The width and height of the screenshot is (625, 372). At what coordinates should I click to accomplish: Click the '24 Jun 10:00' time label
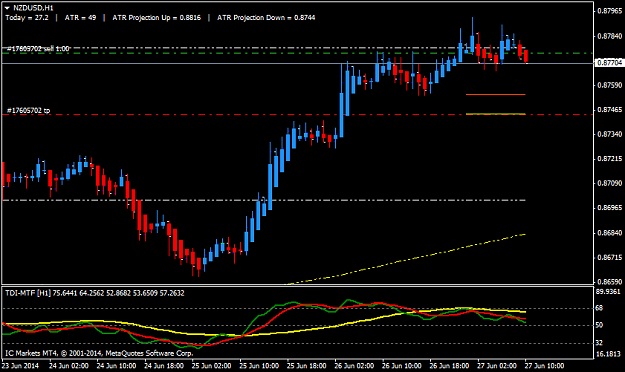coord(116,366)
